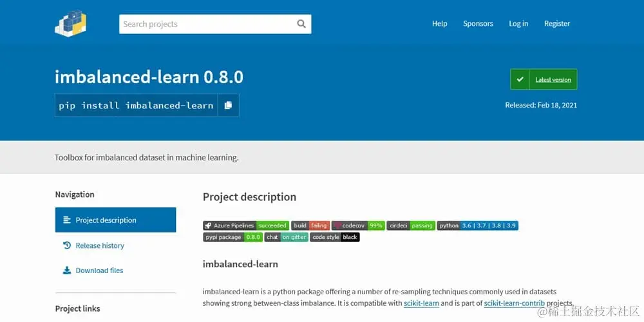The height and width of the screenshot is (322, 644).
Task: Click the chat on gitter badge
Action: coord(287,237)
